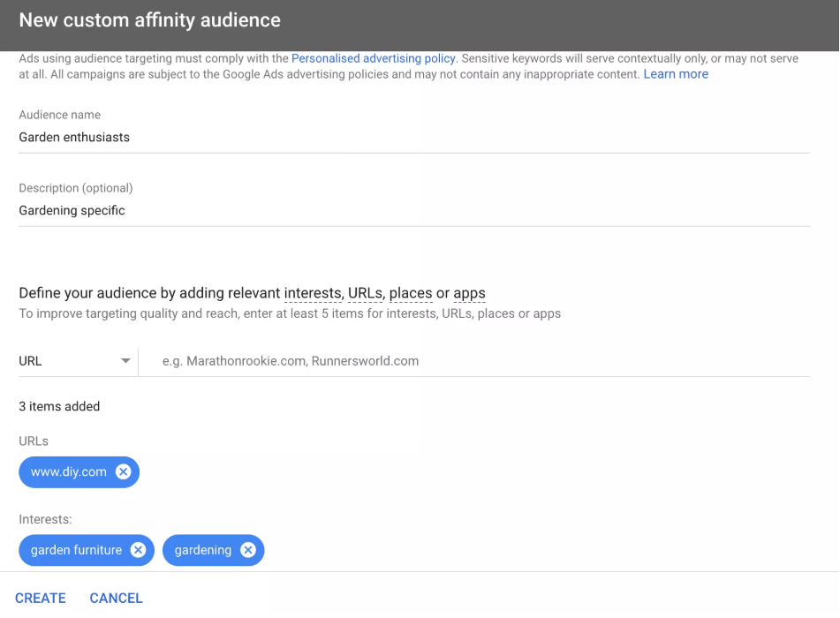Open the Personalised advertising policy link
This screenshot has width=840, height=618.
point(373,58)
